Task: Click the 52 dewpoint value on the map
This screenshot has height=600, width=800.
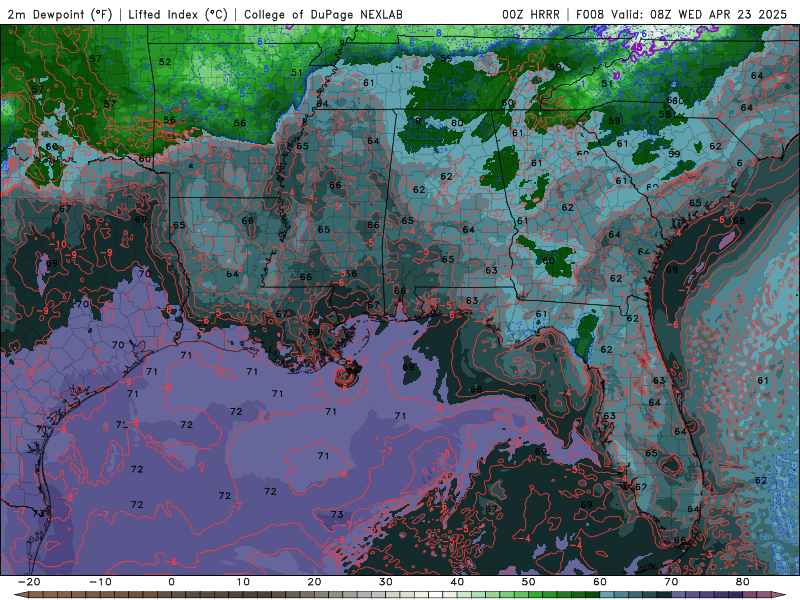Action: coord(165,62)
